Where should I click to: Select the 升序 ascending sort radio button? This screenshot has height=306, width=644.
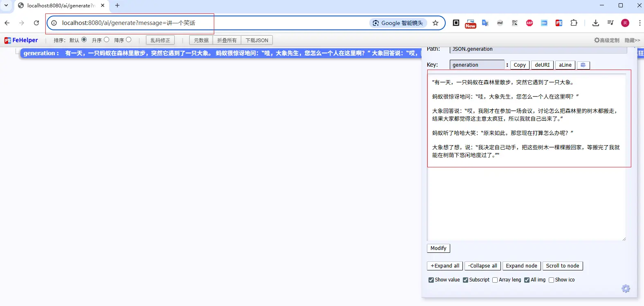(x=106, y=40)
